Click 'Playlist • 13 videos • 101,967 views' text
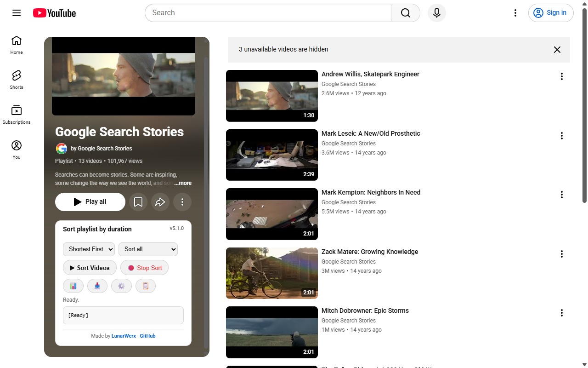Screen dimensions: 588x368 99,161
